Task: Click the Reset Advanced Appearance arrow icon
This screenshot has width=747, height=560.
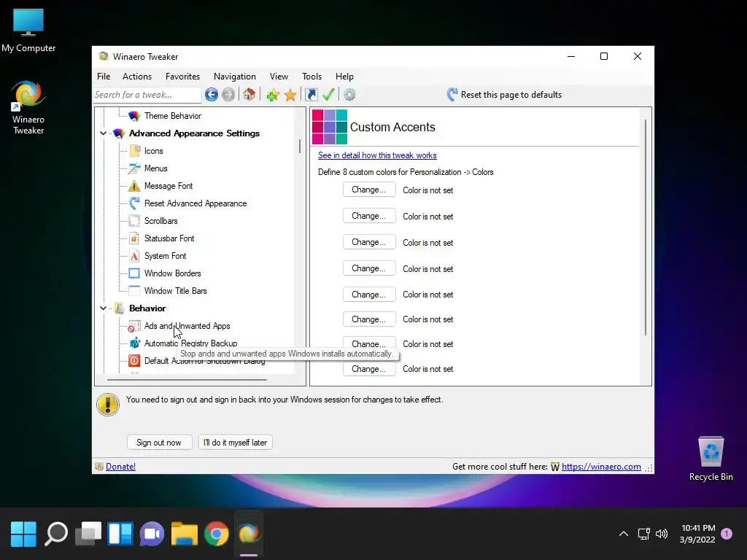Action: point(135,203)
